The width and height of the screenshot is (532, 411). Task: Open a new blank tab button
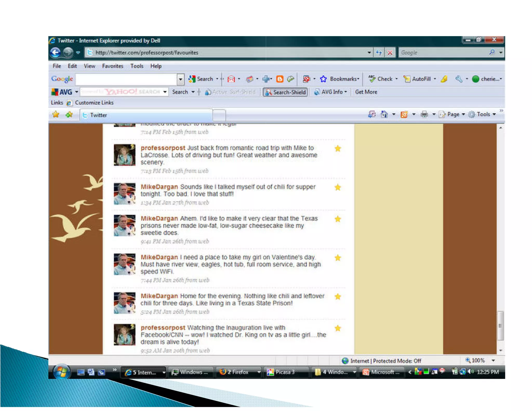coord(219,115)
